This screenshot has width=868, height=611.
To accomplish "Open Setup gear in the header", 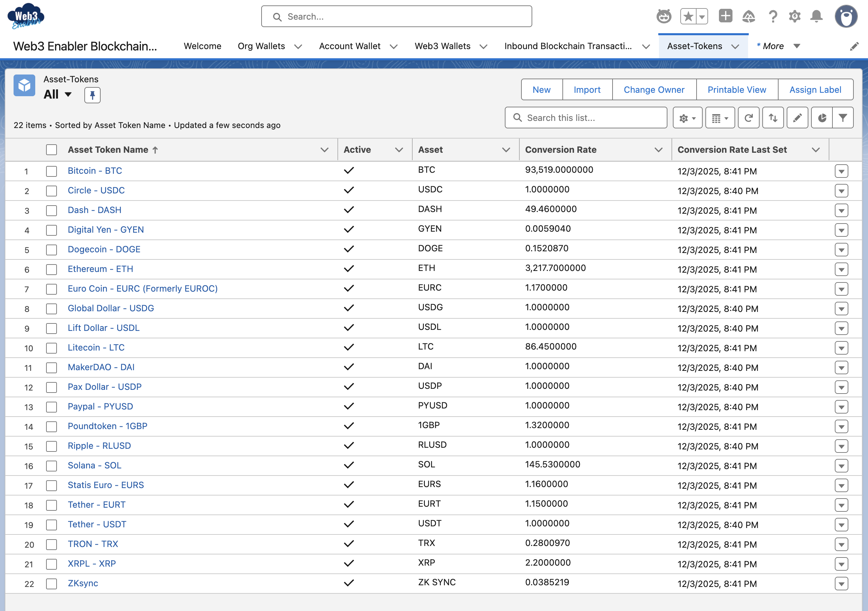I will pyautogui.click(x=794, y=16).
